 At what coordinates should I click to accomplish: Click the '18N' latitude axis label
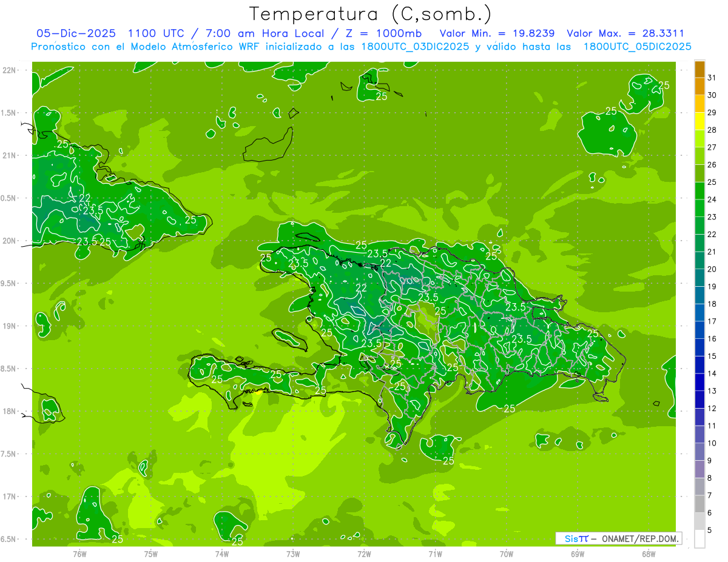tap(9, 411)
